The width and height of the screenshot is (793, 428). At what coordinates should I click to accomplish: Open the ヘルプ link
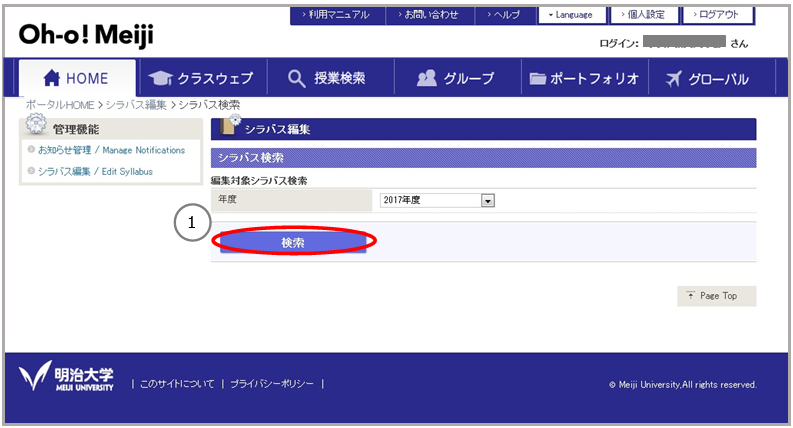pyautogui.click(x=505, y=15)
